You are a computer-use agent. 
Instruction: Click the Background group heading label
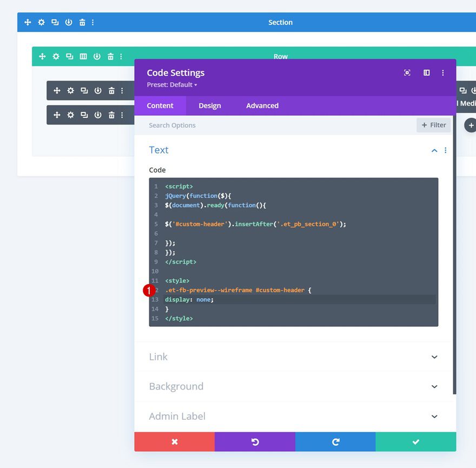(176, 386)
